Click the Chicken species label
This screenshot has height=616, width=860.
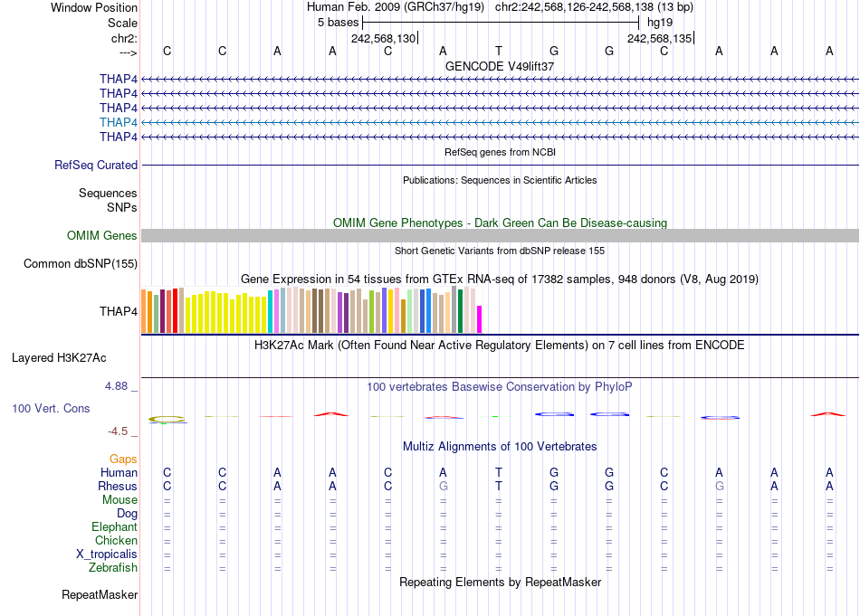pyautogui.click(x=116, y=540)
